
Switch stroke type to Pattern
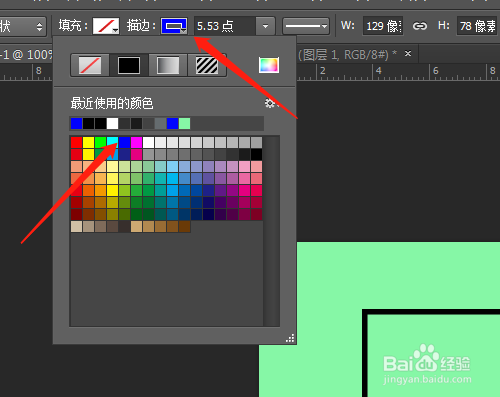click(x=207, y=65)
